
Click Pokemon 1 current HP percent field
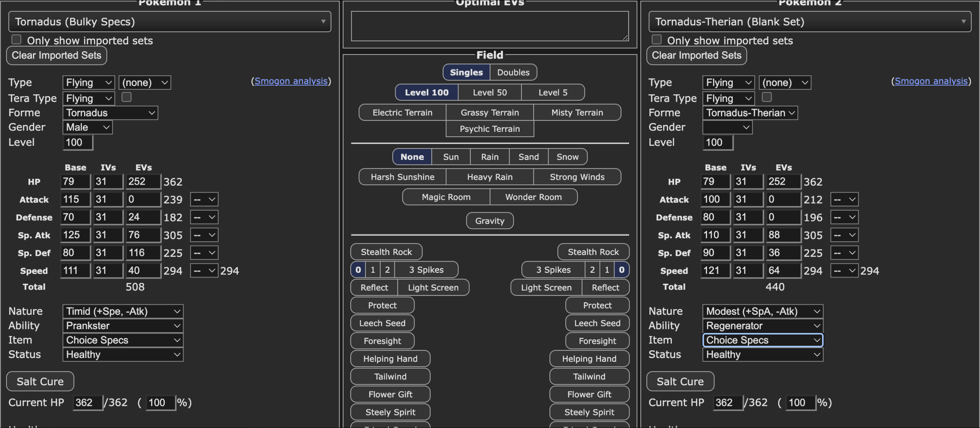coord(161,403)
